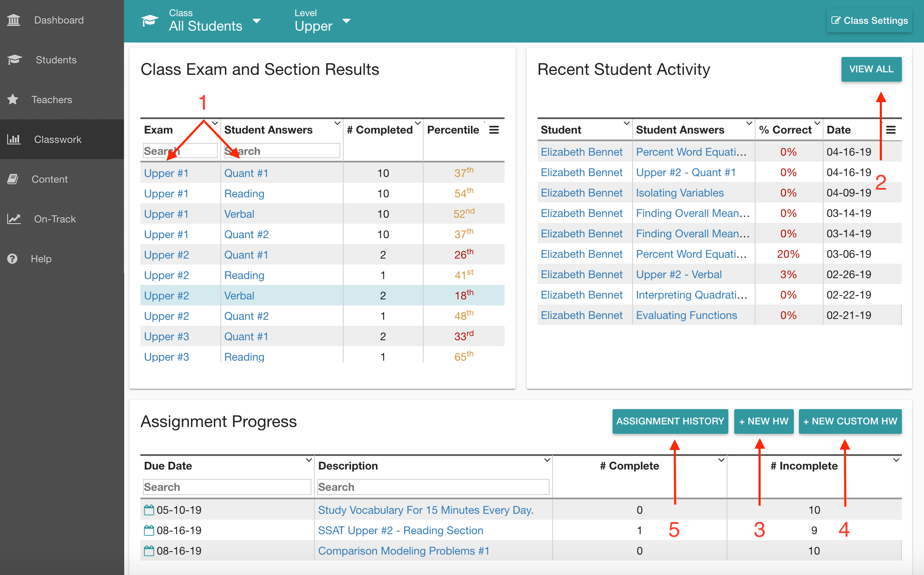Select Classwork in the sidebar
The height and width of the screenshot is (575, 924).
coord(62,139)
